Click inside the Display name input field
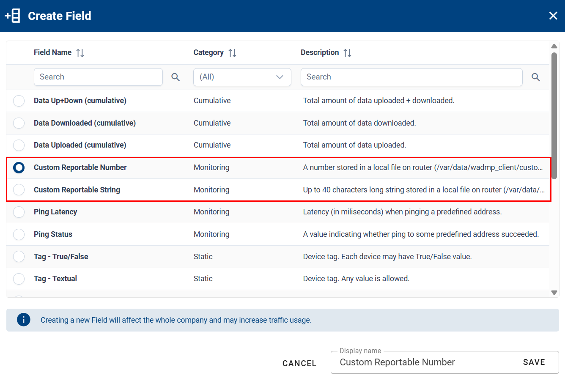The width and height of the screenshot is (565, 392). (423, 362)
